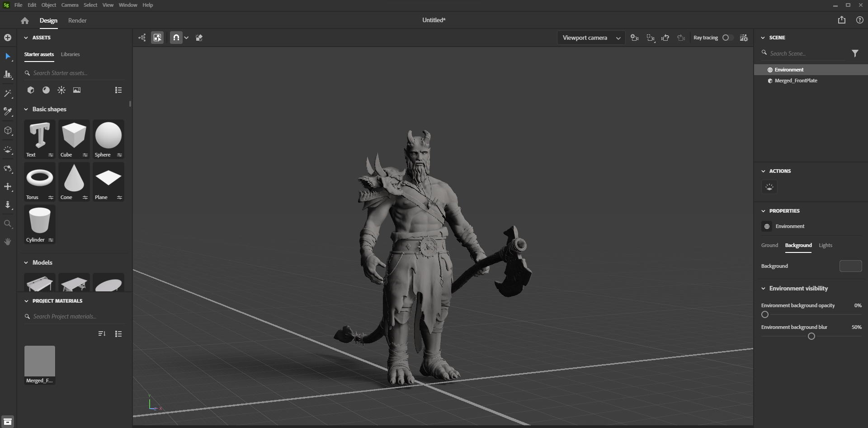Click the add plus icon in left toolbar
This screenshot has height=428, width=868.
coord(8,38)
